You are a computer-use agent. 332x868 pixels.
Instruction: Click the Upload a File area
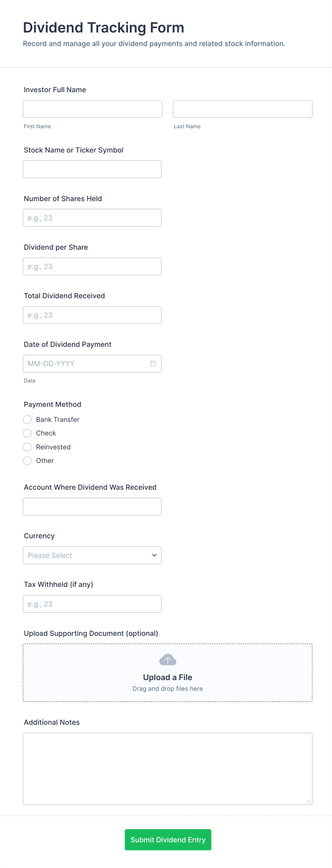[x=167, y=677]
